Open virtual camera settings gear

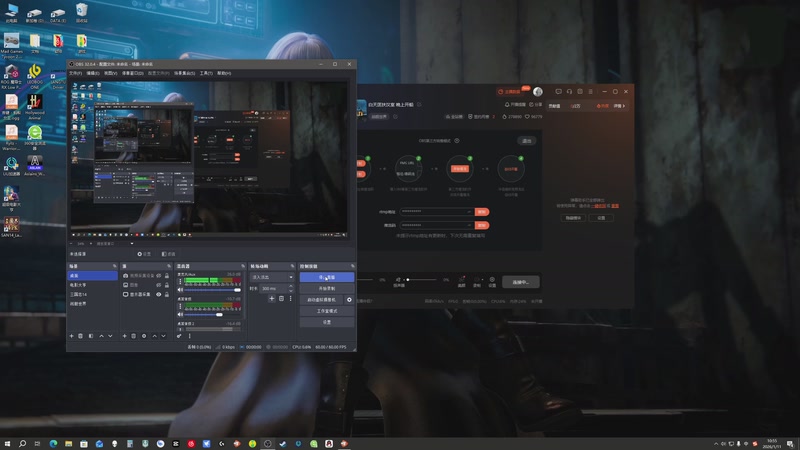point(349,299)
